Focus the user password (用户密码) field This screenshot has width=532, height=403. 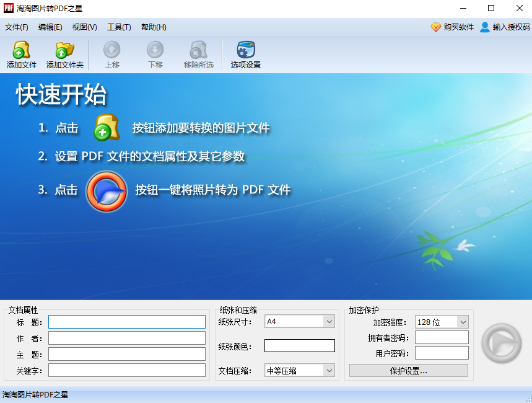click(x=442, y=353)
